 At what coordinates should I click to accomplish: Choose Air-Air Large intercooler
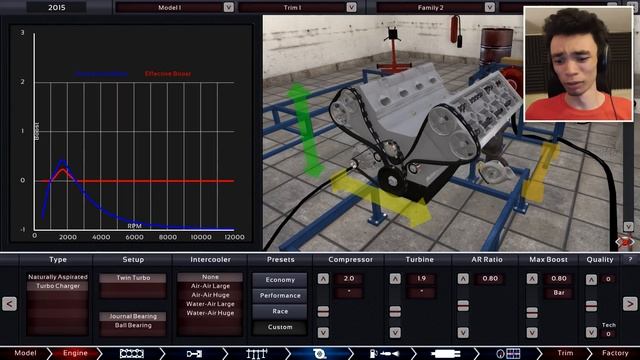point(210,286)
